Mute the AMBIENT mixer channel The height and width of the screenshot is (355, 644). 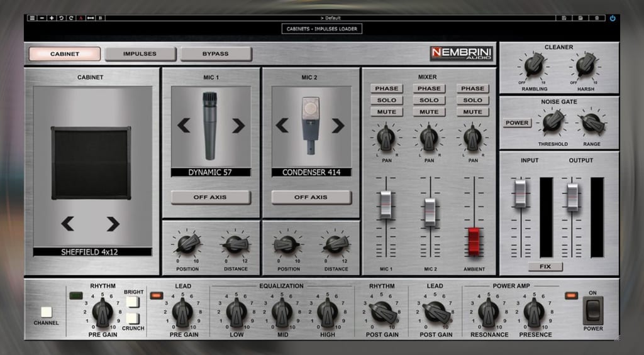click(x=473, y=112)
